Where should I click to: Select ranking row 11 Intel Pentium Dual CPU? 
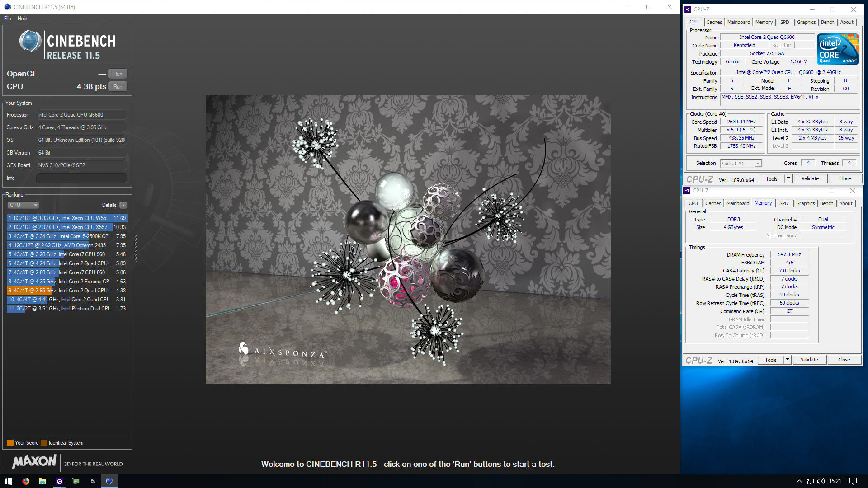coord(67,309)
